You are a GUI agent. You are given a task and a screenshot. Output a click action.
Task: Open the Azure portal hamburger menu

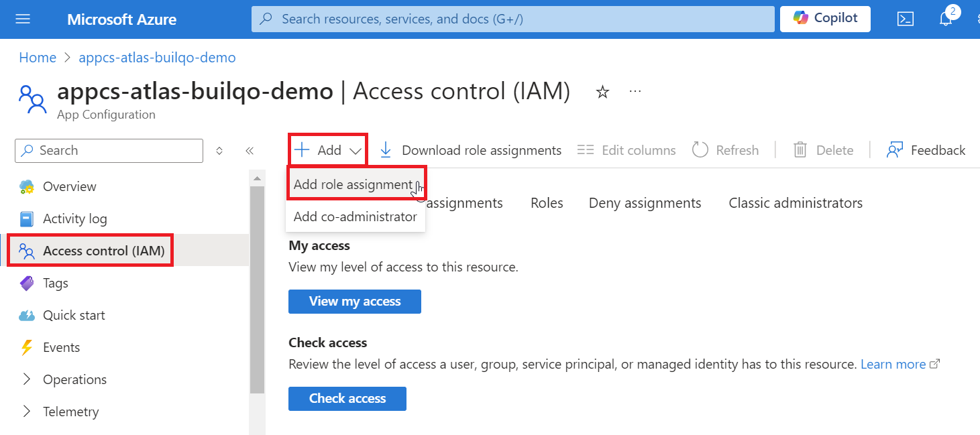[23, 19]
